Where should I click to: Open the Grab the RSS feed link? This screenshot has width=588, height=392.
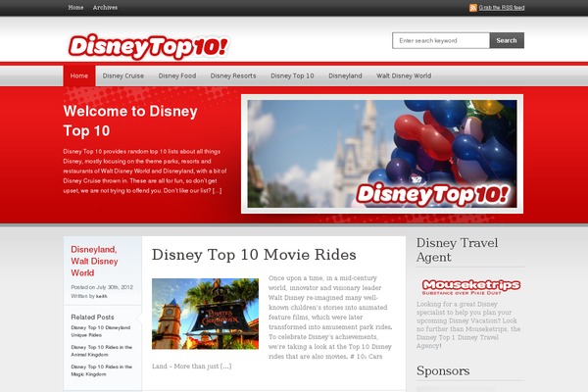point(502,8)
